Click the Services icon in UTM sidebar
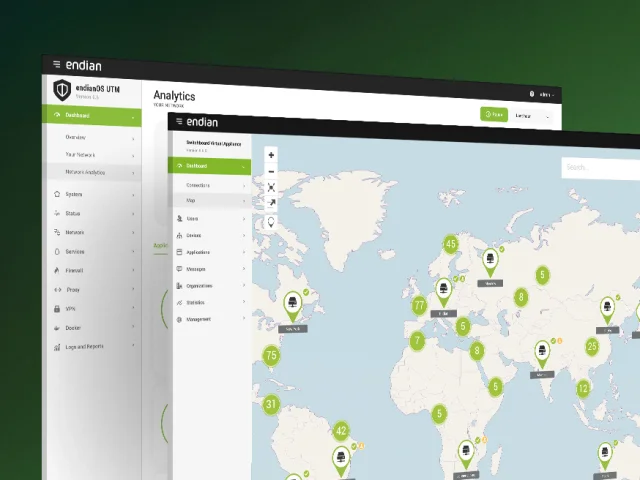This screenshot has height=480, width=640. 57,251
